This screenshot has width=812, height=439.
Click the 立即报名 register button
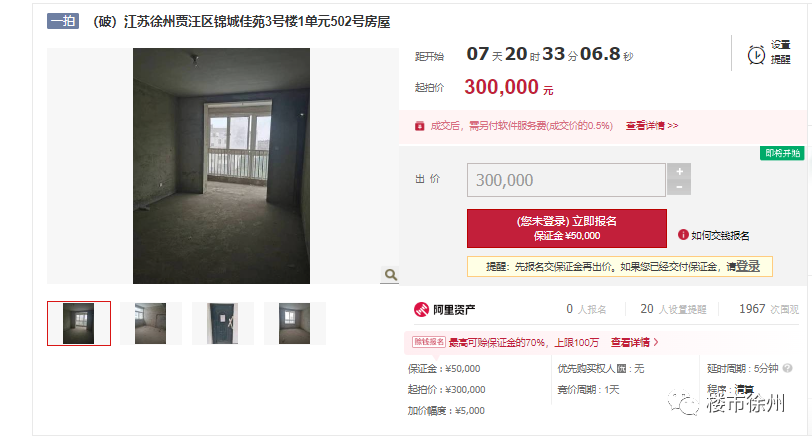tap(567, 228)
